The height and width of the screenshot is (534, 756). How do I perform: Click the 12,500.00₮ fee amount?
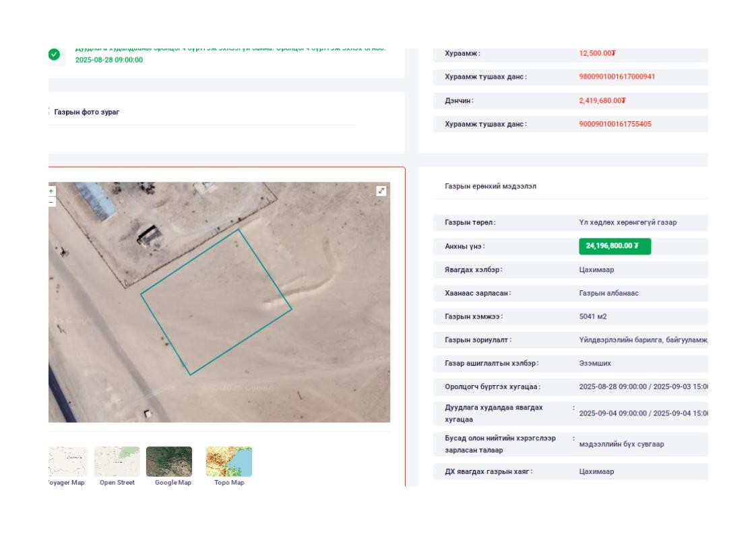(x=598, y=53)
